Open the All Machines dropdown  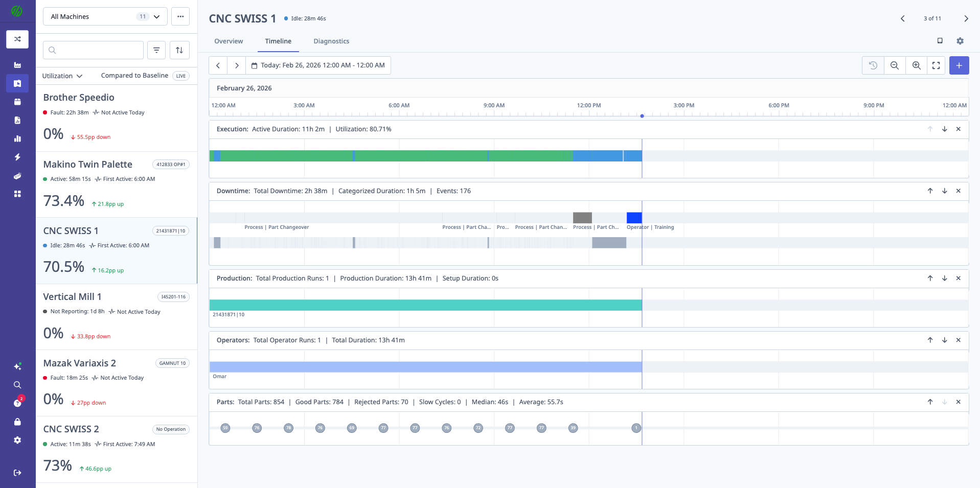[x=104, y=16]
